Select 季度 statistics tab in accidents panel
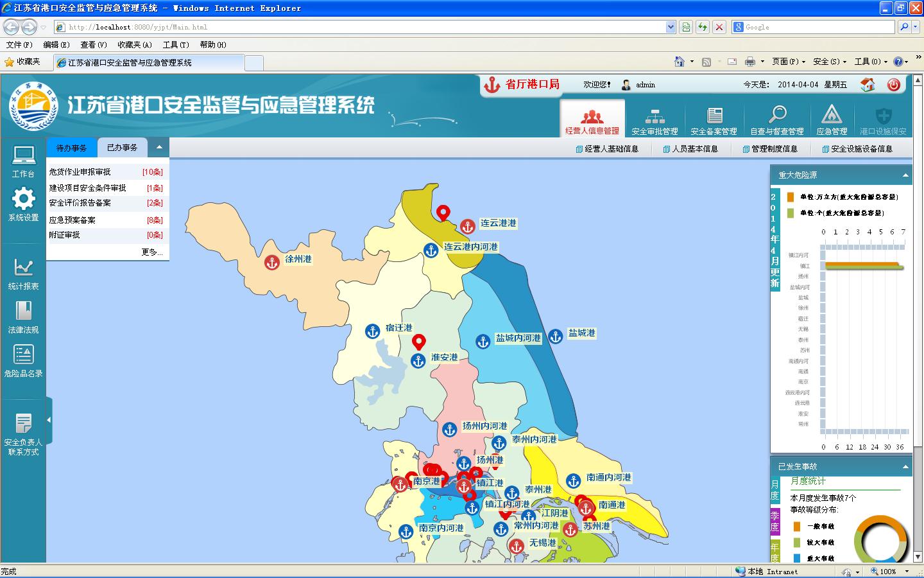Viewport: 924px width, 578px height. (x=774, y=521)
